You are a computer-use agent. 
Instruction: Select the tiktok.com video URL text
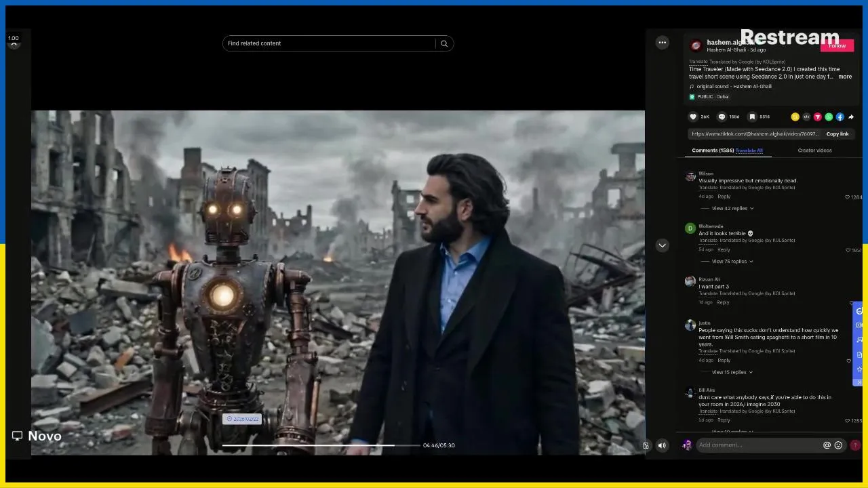pos(755,134)
